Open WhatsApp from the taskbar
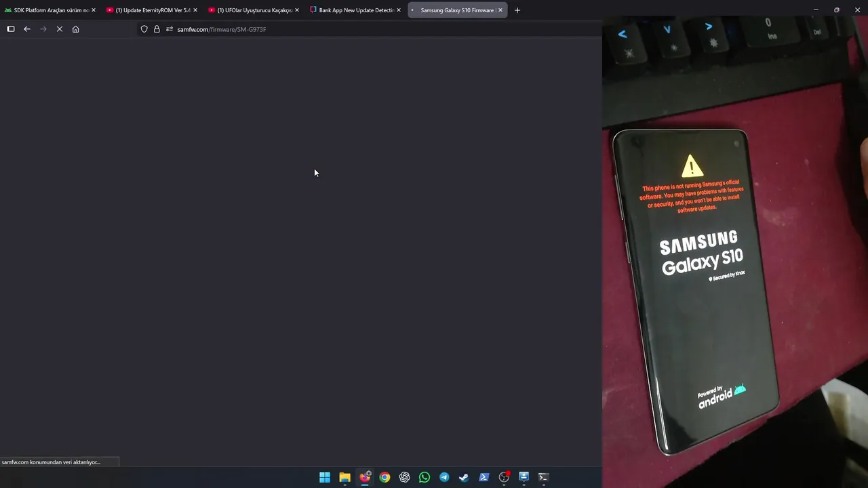Screen dimensions: 868x488 coord(425,477)
